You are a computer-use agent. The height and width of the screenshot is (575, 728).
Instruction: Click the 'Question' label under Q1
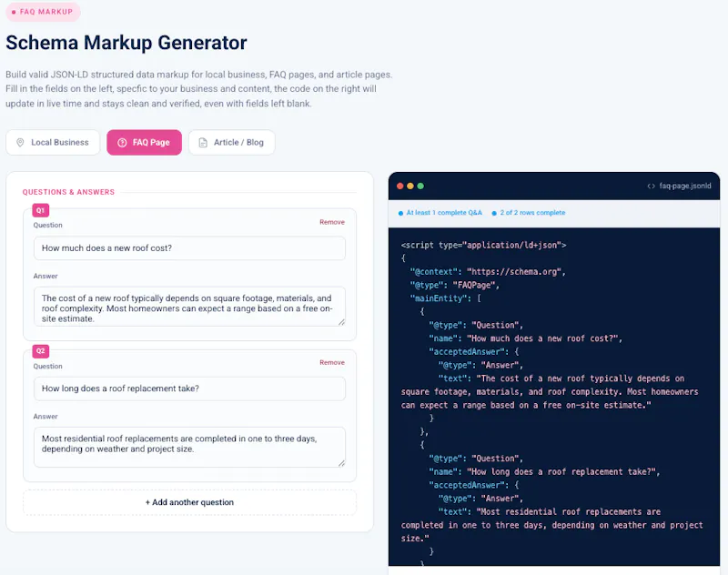(x=48, y=225)
